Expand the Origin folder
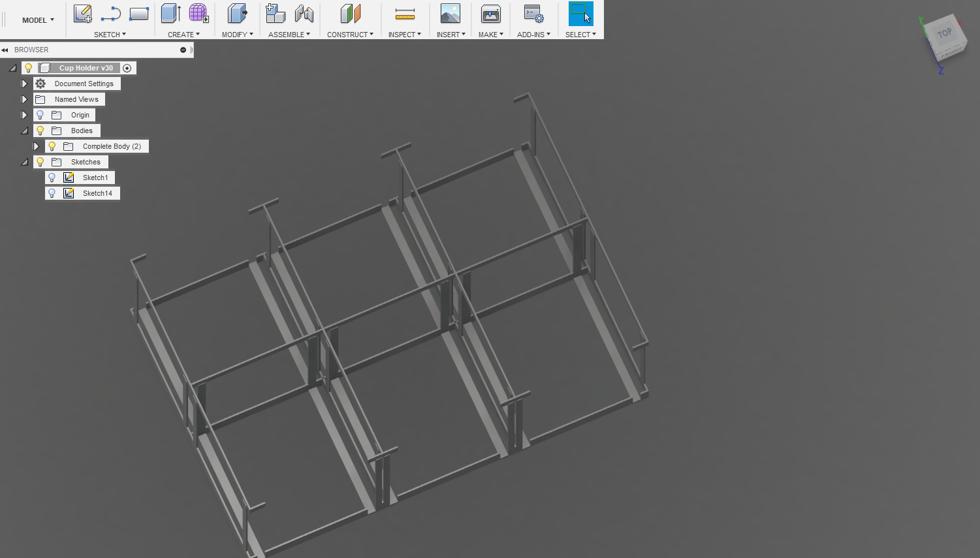Image resolution: width=980 pixels, height=558 pixels. (x=24, y=115)
